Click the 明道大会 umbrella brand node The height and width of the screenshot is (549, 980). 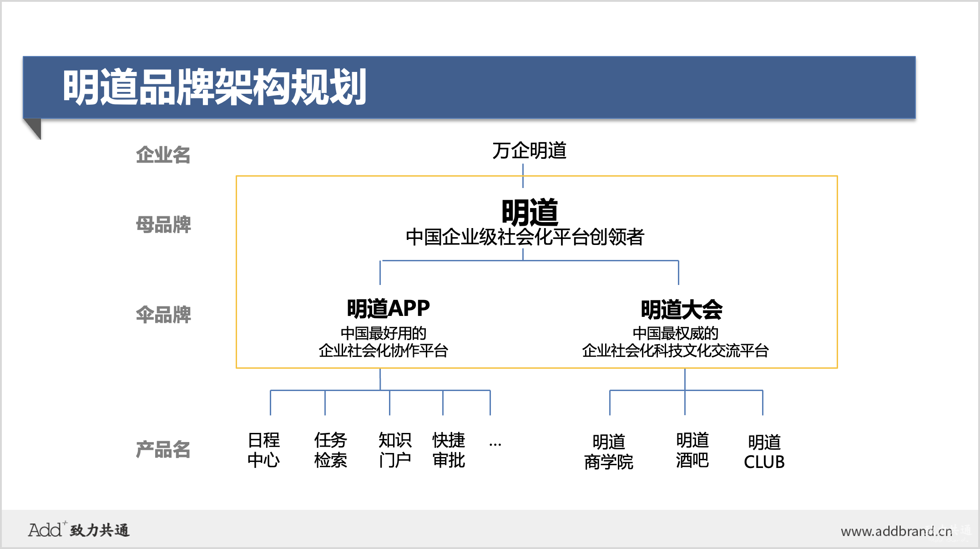(x=681, y=310)
